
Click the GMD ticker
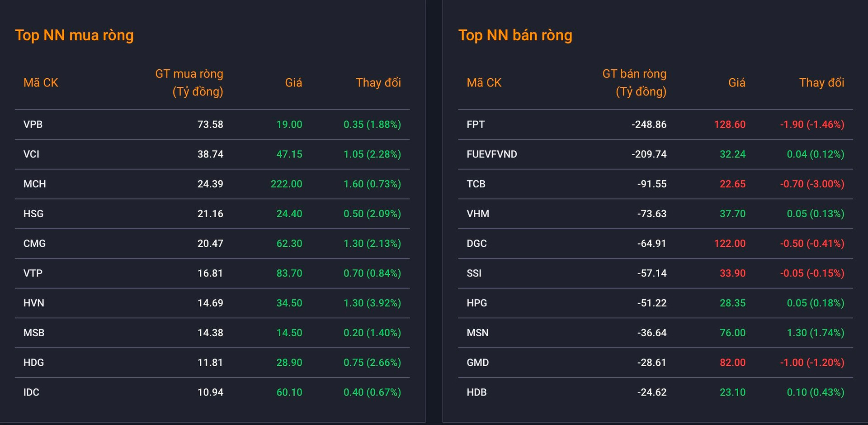[x=478, y=363]
